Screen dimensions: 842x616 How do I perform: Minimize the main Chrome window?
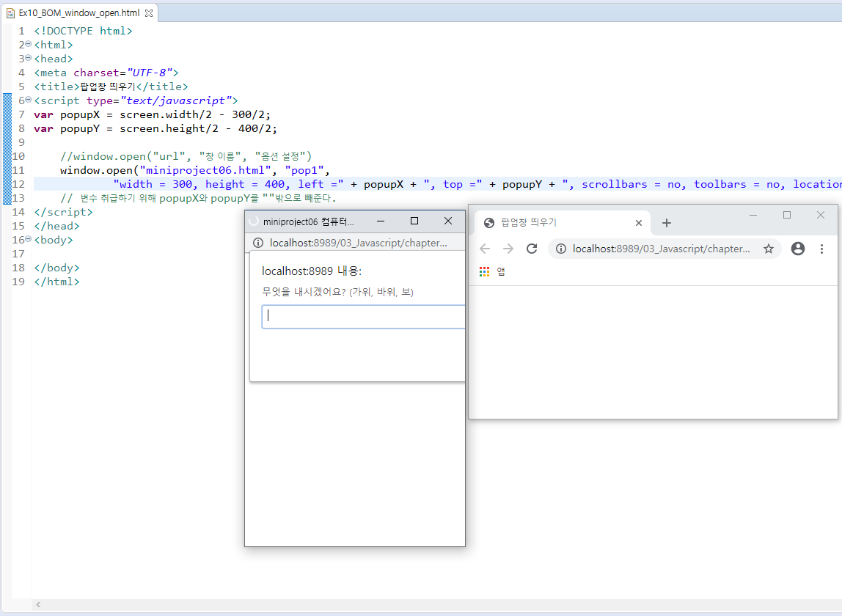click(x=753, y=215)
